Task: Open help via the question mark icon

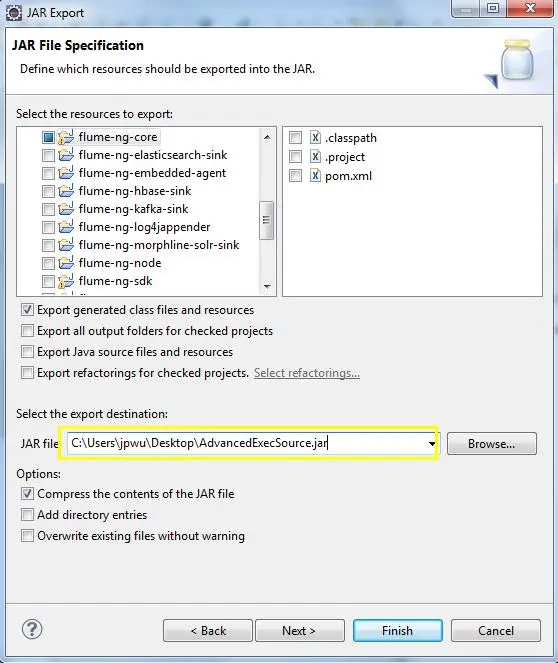Action: pyautogui.click(x=32, y=629)
